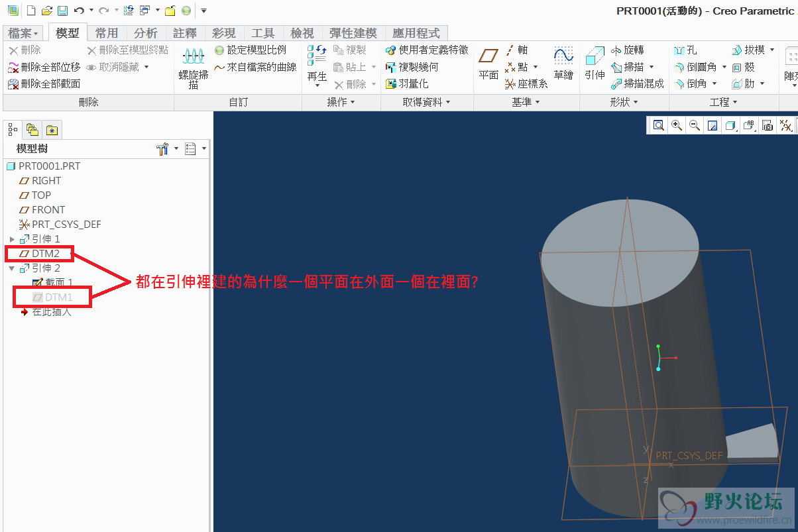Toggle annotation display in graphics toolbar

click(x=750, y=125)
